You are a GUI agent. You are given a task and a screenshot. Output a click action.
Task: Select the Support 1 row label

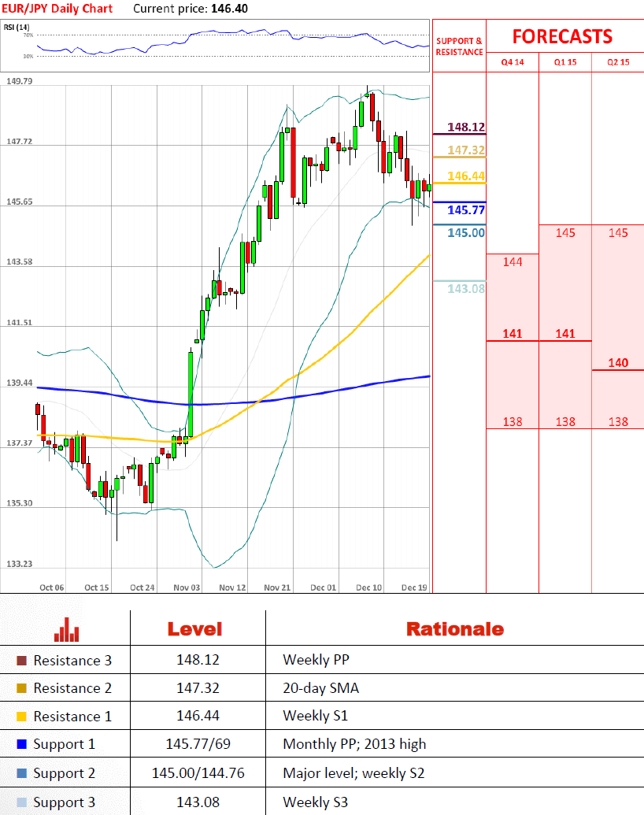pyautogui.click(x=64, y=744)
